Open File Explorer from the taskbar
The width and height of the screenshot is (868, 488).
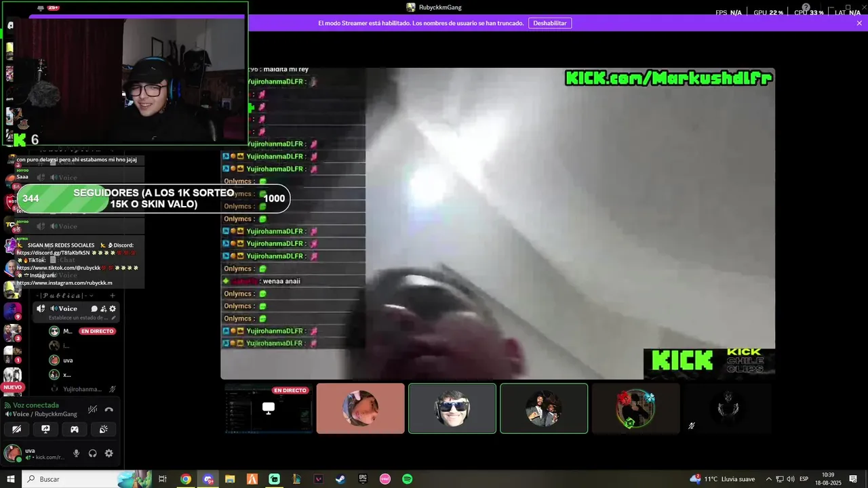(x=230, y=479)
